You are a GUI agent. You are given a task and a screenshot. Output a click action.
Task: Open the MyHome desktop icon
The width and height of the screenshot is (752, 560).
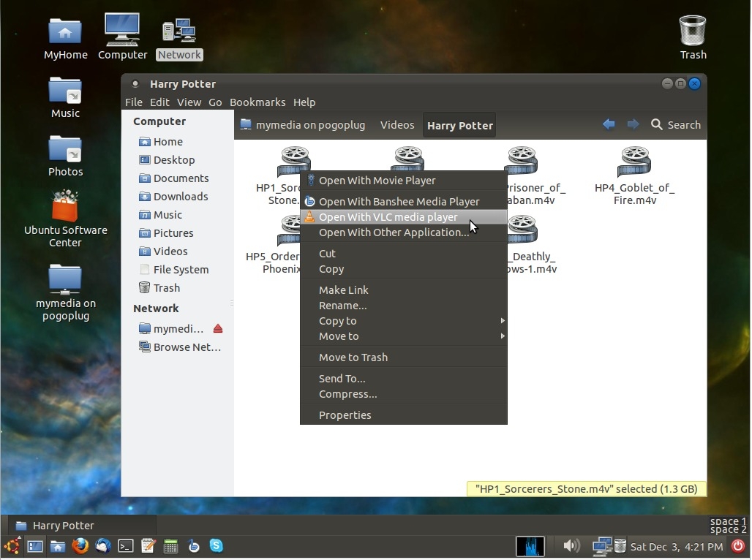point(65,39)
